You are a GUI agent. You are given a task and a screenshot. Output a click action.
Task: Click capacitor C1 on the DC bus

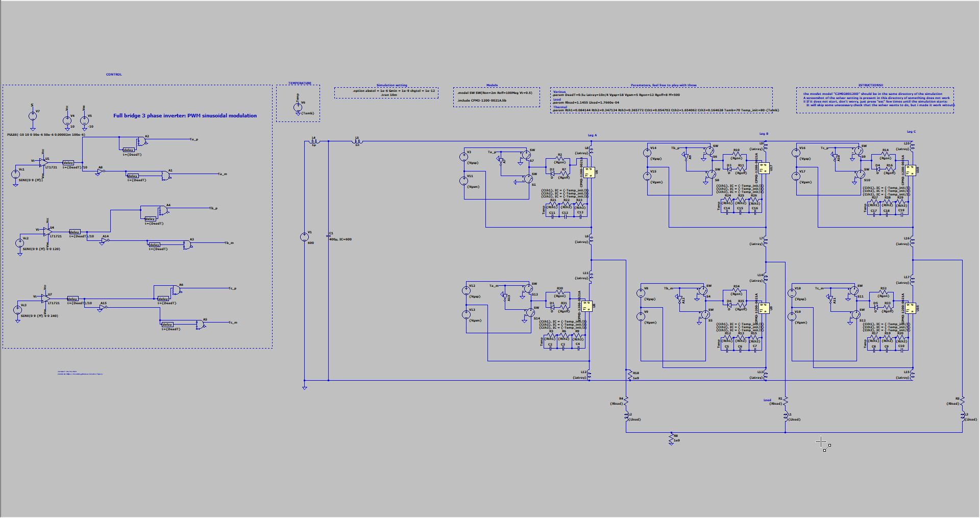tap(328, 237)
